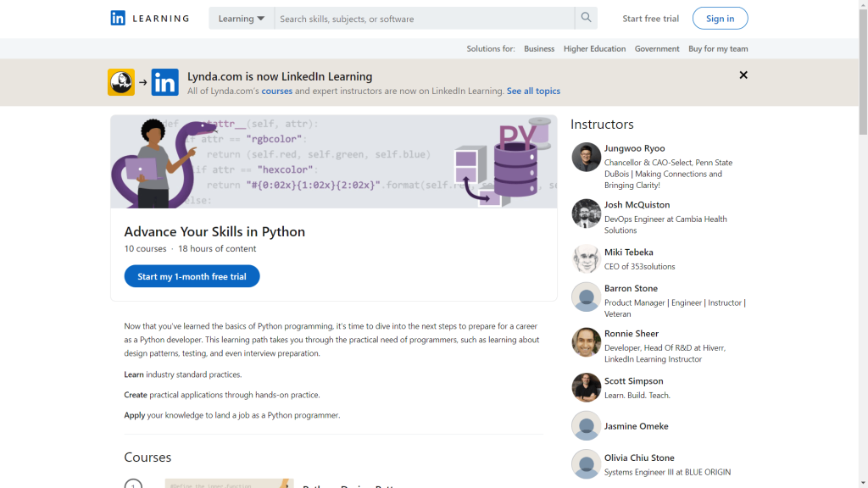The image size is (868, 488).
Task: Switch to the Higher Education solutions section
Action: pos(594,48)
